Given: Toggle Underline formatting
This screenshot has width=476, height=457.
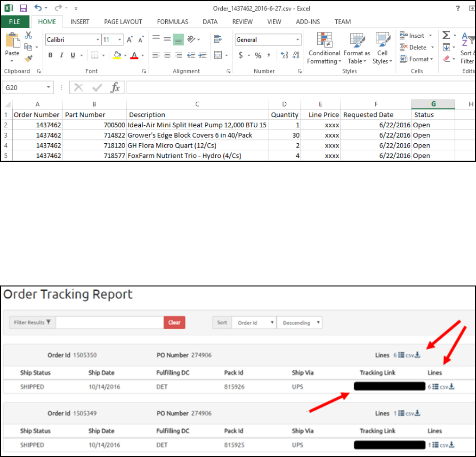Looking at the screenshot, I should tap(73, 55).
